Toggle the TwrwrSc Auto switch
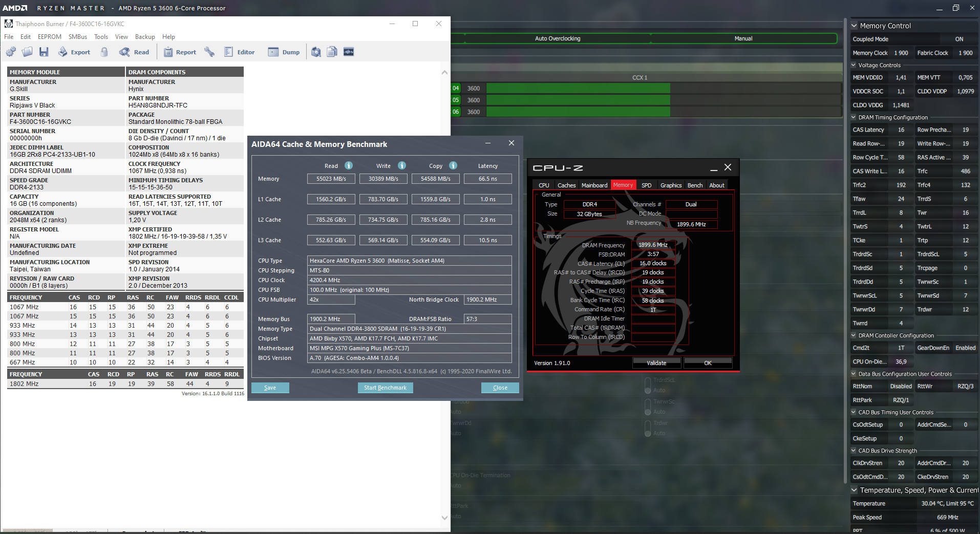Image resolution: width=980 pixels, height=534 pixels. coord(648,407)
